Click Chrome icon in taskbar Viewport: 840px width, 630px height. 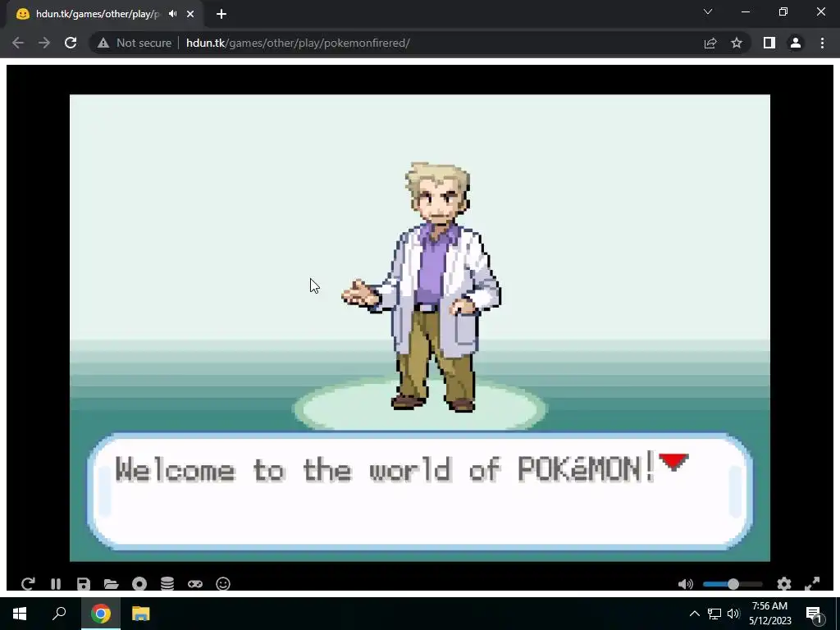coord(101,614)
